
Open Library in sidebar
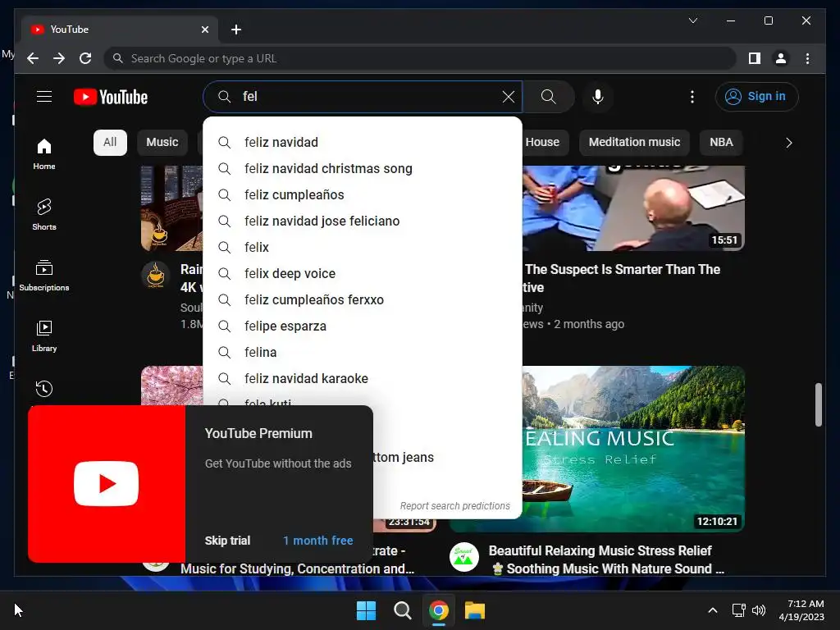44,336
